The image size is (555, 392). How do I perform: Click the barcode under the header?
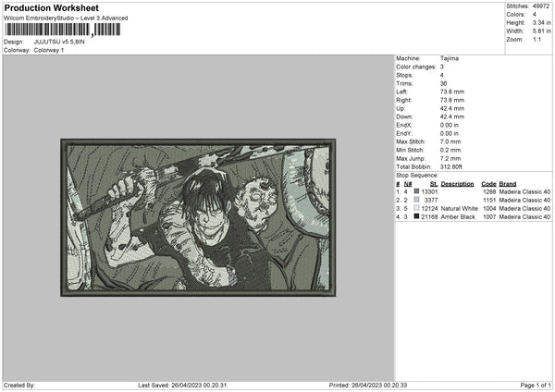pyautogui.click(x=62, y=30)
